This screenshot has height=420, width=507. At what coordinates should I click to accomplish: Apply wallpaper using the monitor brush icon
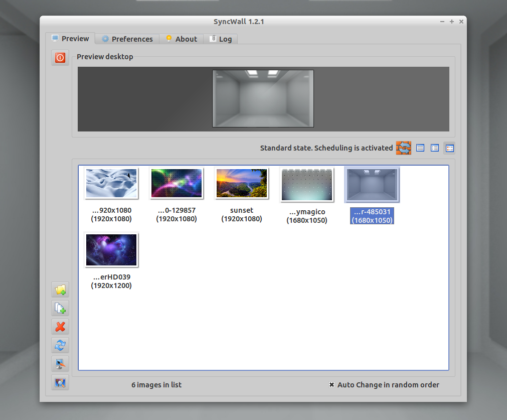pyautogui.click(x=60, y=364)
